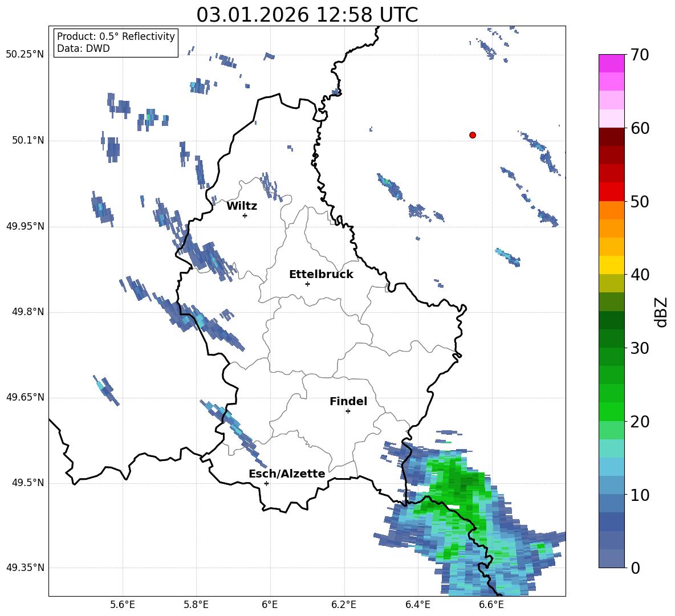
Task: Select the Ettelbruck city label
Action: [321, 275]
